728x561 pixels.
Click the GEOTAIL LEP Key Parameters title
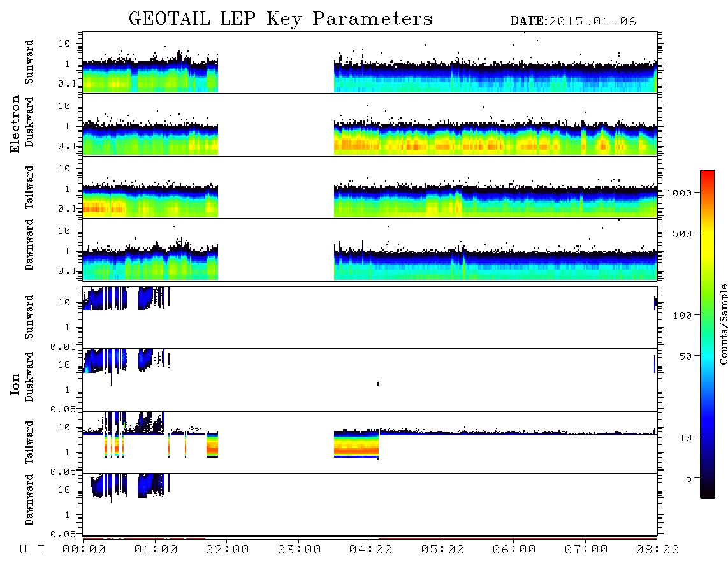pyautogui.click(x=280, y=19)
